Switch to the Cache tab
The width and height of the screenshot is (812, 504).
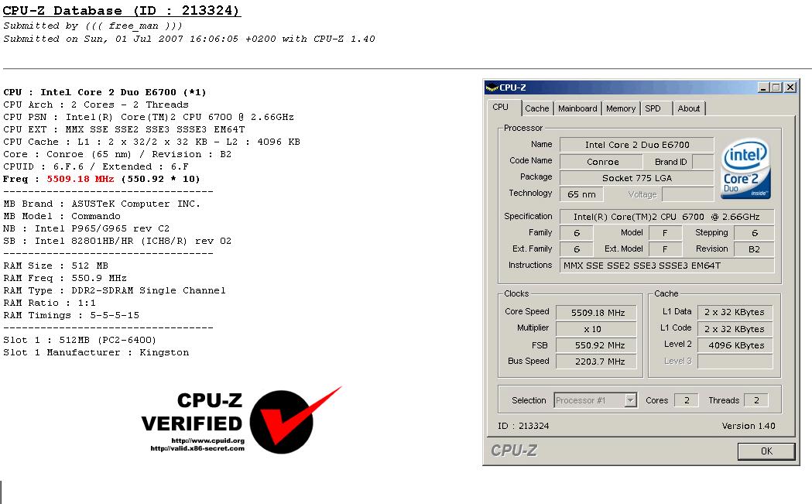(x=536, y=108)
